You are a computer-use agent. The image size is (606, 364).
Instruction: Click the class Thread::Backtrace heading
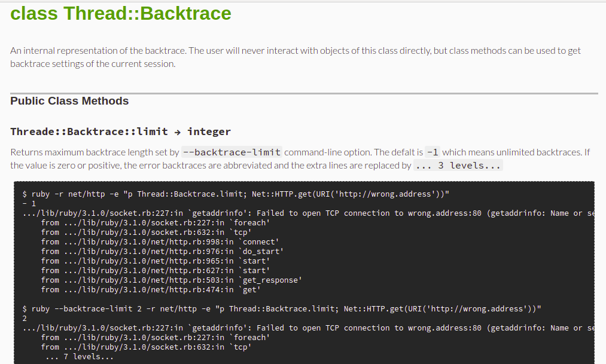tap(121, 14)
